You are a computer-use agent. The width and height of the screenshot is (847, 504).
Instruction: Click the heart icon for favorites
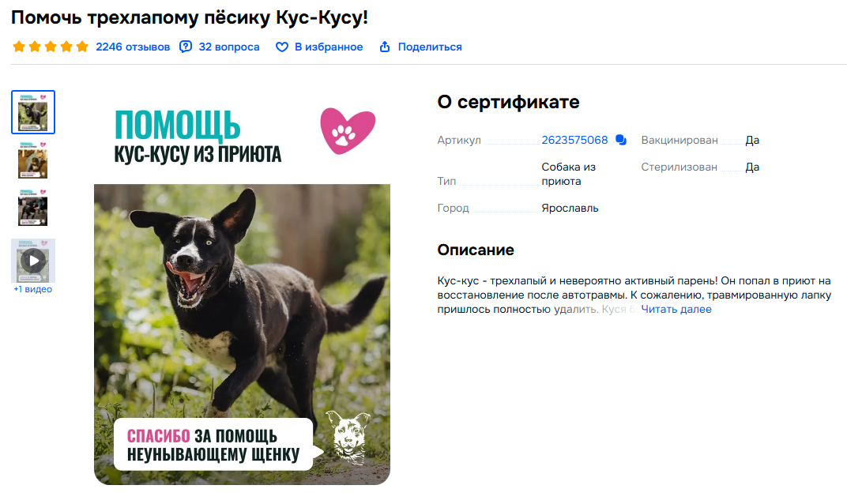pos(282,47)
